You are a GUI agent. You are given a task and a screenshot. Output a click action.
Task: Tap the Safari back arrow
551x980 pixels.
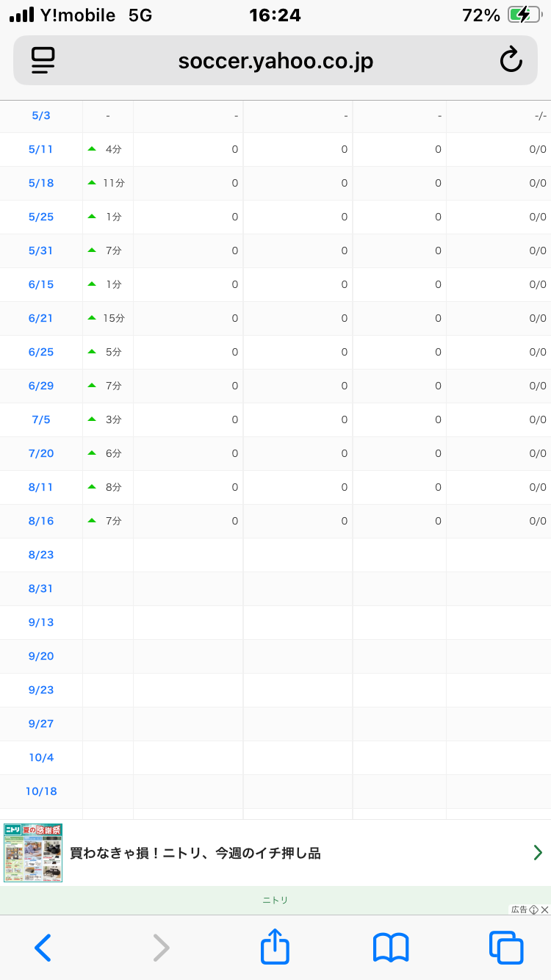[x=43, y=948]
